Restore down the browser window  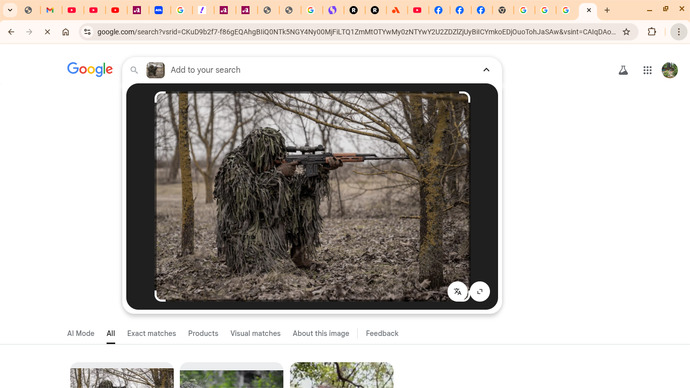665,9
